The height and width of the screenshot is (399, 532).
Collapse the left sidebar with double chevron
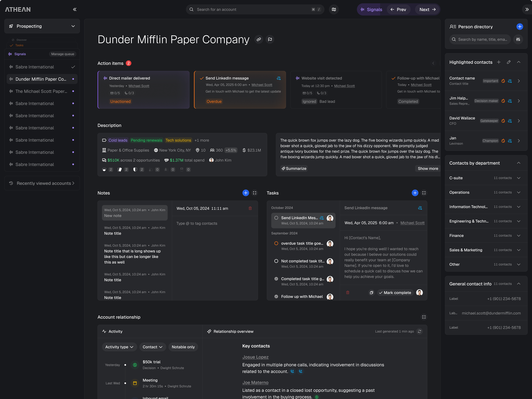tap(75, 9)
